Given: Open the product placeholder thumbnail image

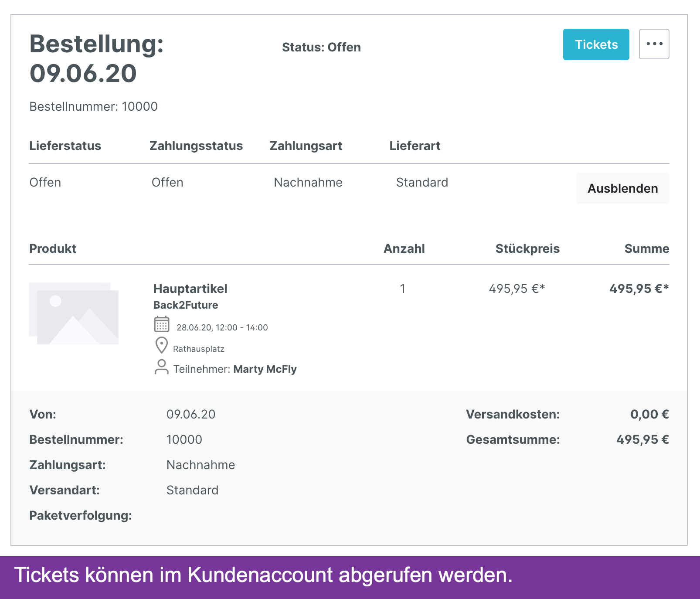Looking at the screenshot, I should coord(74,313).
